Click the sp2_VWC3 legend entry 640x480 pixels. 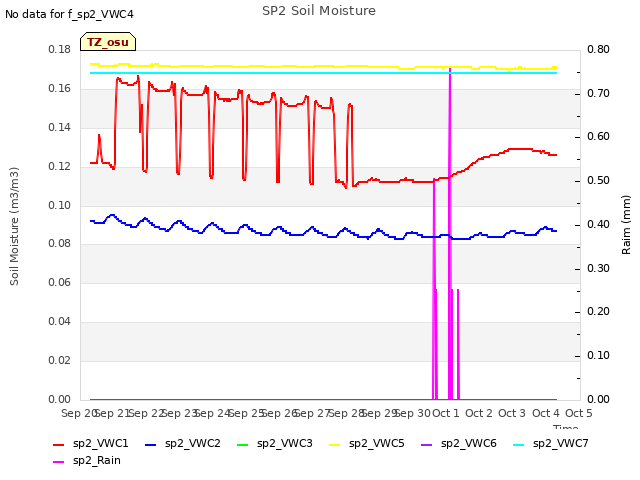click(275, 443)
